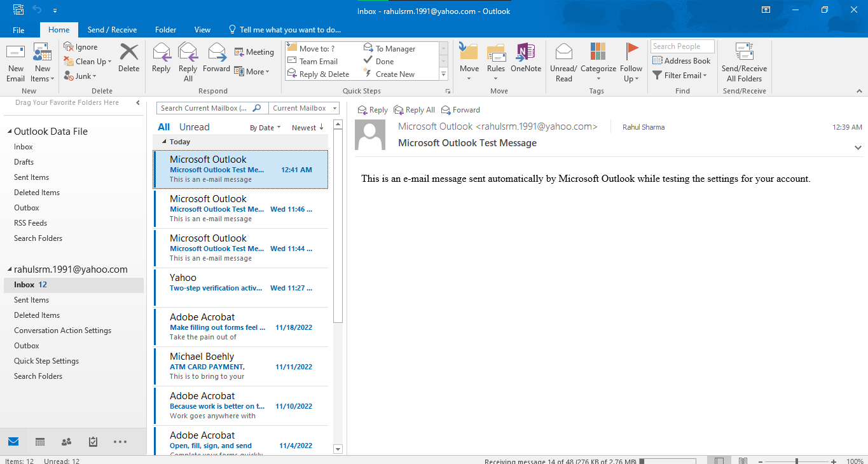868x464 pixels.
Task: Run the To Manager quick step
Action: [x=389, y=49]
